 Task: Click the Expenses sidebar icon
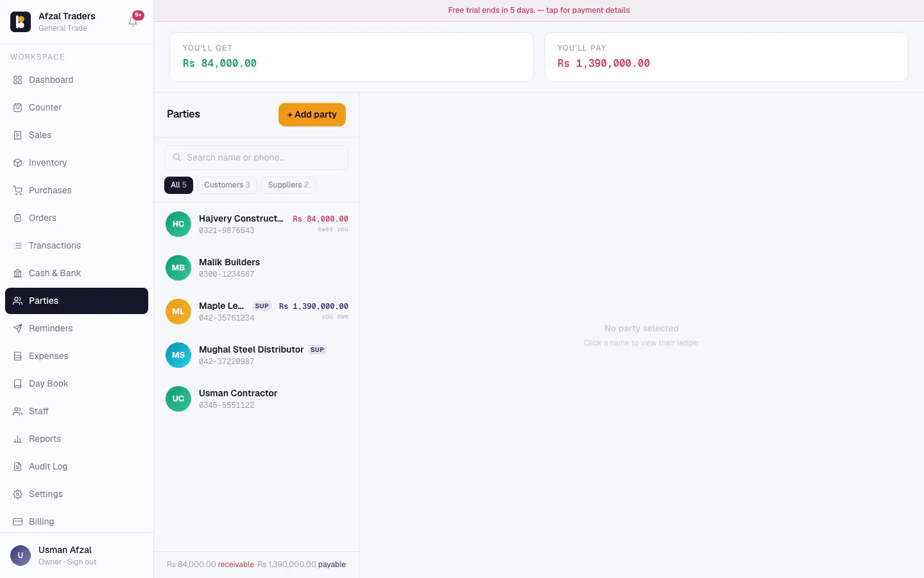pos(18,356)
